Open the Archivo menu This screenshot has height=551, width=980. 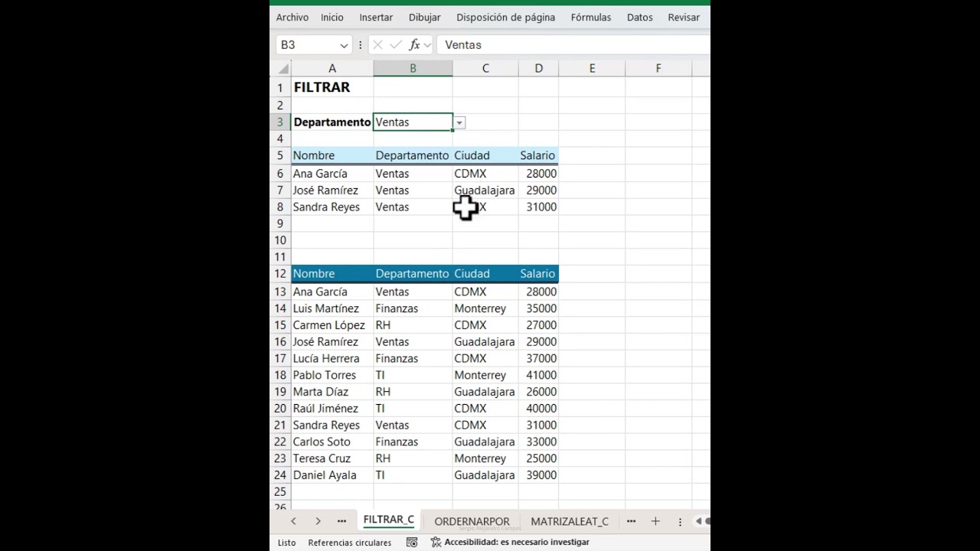pyautogui.click(x=292, y=17)
